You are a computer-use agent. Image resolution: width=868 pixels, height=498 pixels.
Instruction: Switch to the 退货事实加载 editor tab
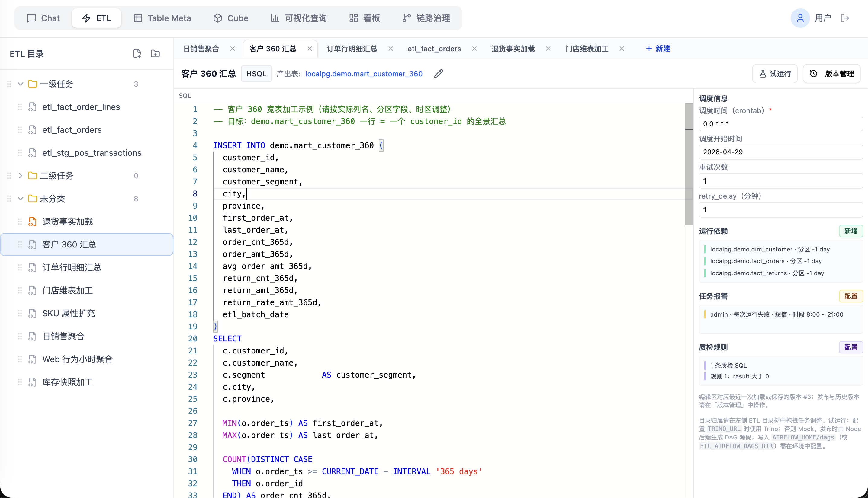(513, 49)
